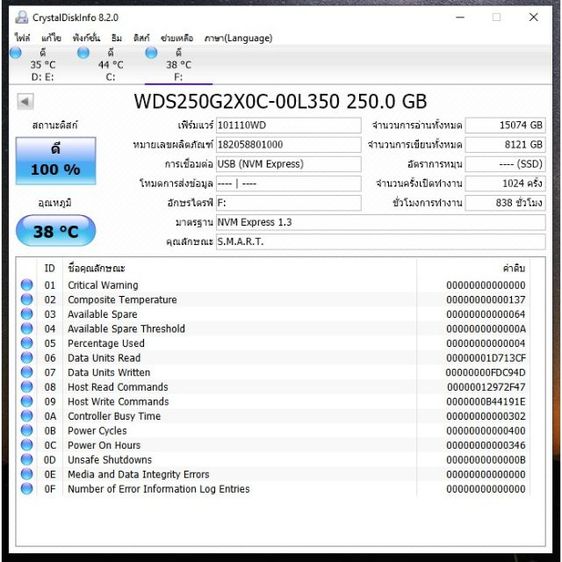This screenshot has height=562, width=562.
Task: Click status icon of Host Write Commands row
Action: [x=27, y=401]
